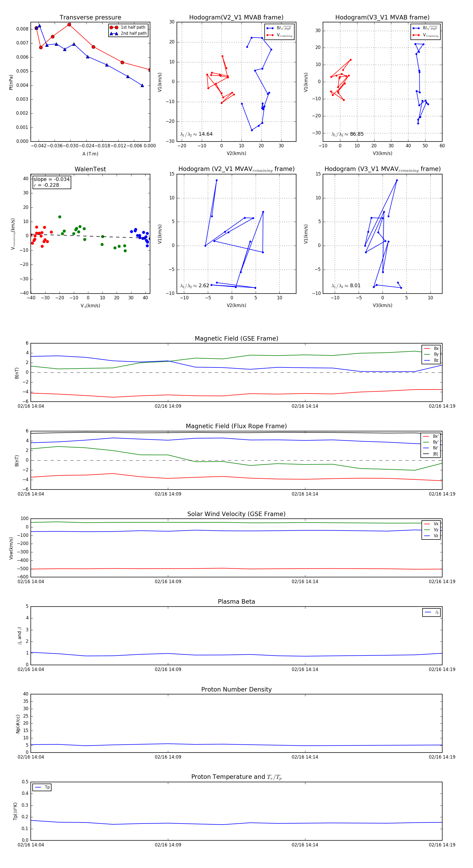The image size is (473, 868).
Task: Click the "slope = -0.034" annotation
Action: (52, 179)
